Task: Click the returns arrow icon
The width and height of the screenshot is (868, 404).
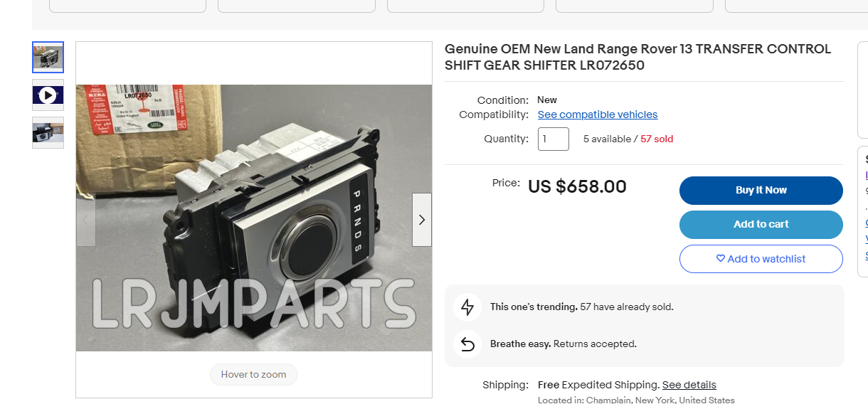Action: coord(467,344)
